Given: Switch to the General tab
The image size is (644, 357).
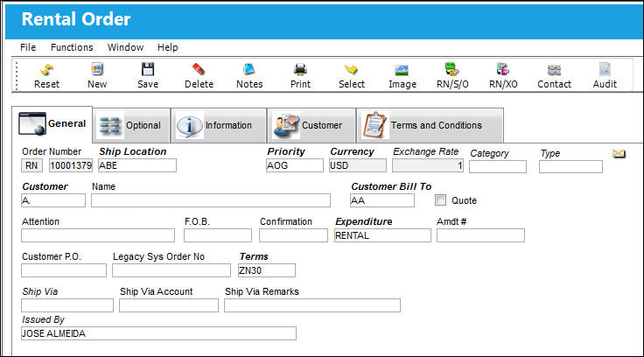Looking at the screenshot, I should click(52, 124).
